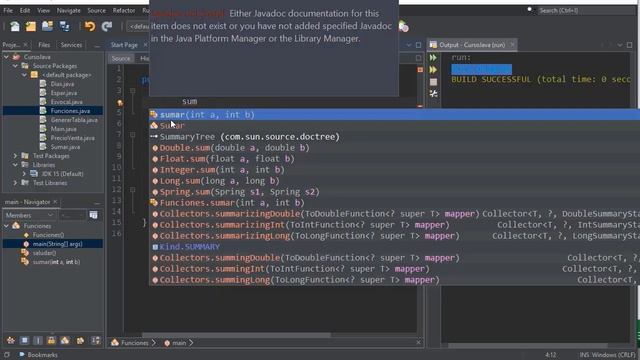The height and width of the screenshot is (360, 640).
Task: Expand the Test Libraries node
Action: pyautogui.click(x=15, y=183)
